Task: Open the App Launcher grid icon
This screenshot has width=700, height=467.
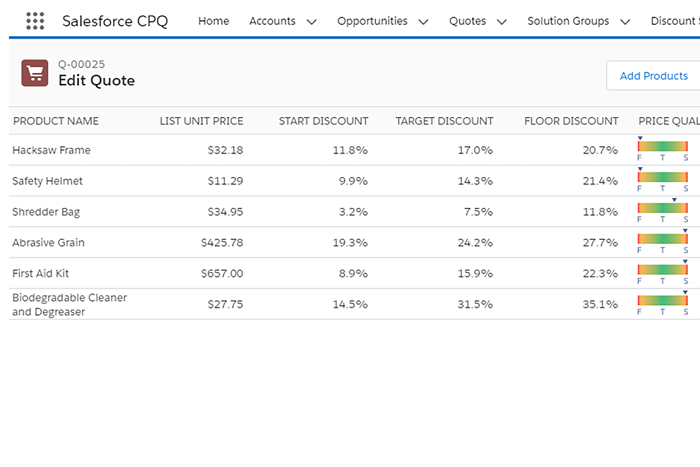Action: point(36,21)
